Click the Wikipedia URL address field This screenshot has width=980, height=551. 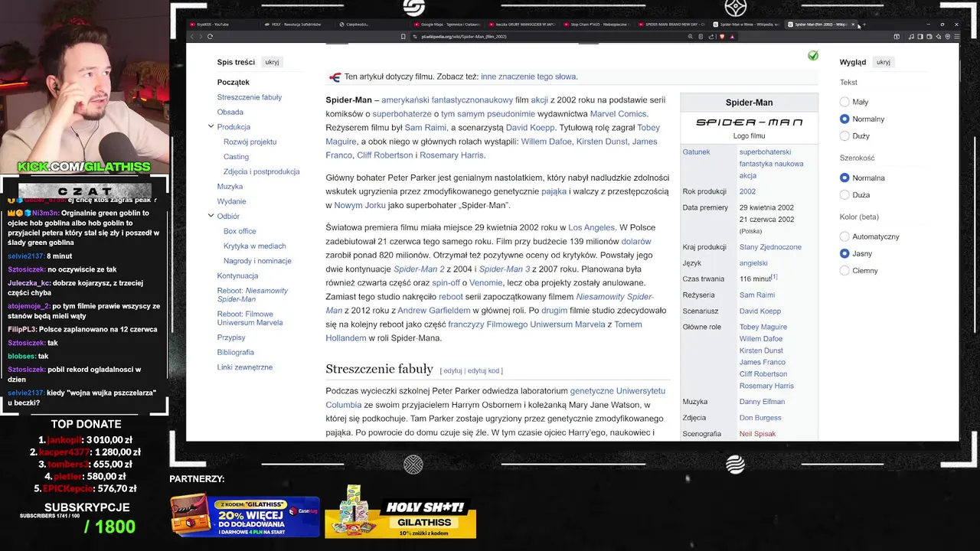point(547,36)
